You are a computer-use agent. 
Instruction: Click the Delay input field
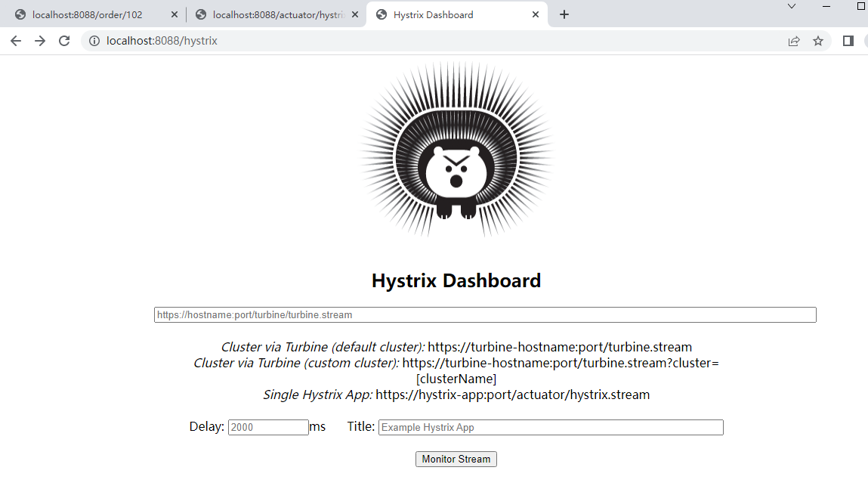pos(268,427)
